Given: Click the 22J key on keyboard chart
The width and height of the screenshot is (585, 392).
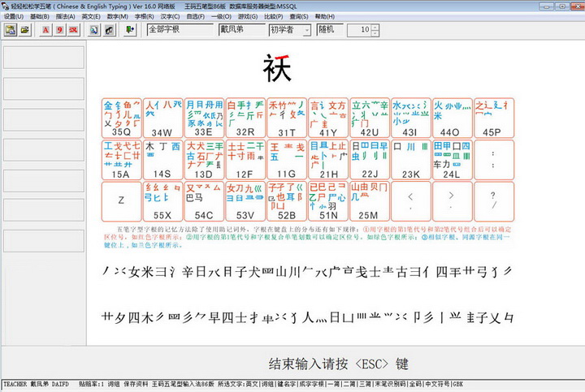Looking at the screenshot, I should [370, 160].
